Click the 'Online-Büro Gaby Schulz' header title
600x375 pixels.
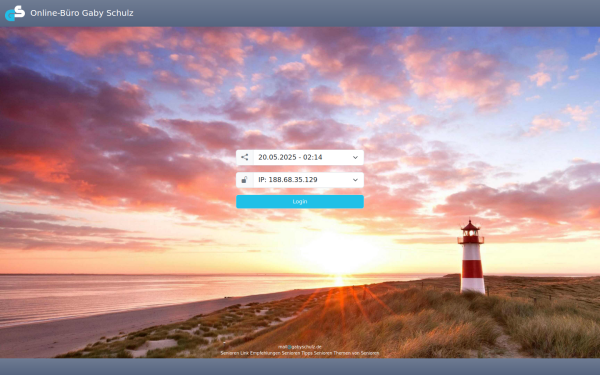point(82,13)
